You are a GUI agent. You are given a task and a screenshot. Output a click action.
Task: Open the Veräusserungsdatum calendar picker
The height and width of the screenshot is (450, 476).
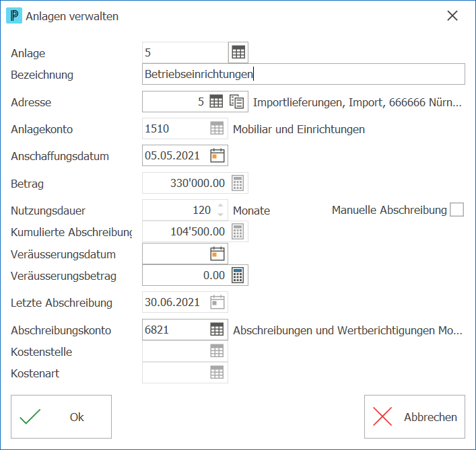217,254
